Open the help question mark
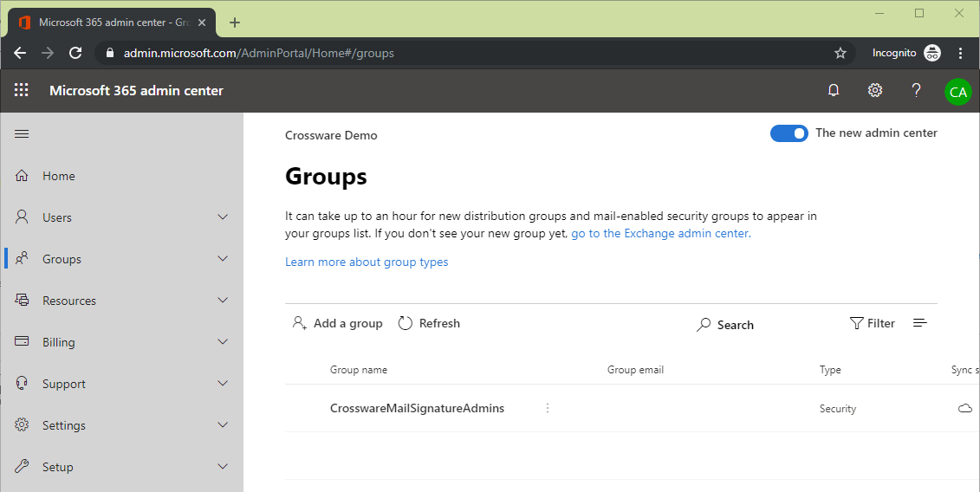The image size is (980, 492). pos(916,90)
